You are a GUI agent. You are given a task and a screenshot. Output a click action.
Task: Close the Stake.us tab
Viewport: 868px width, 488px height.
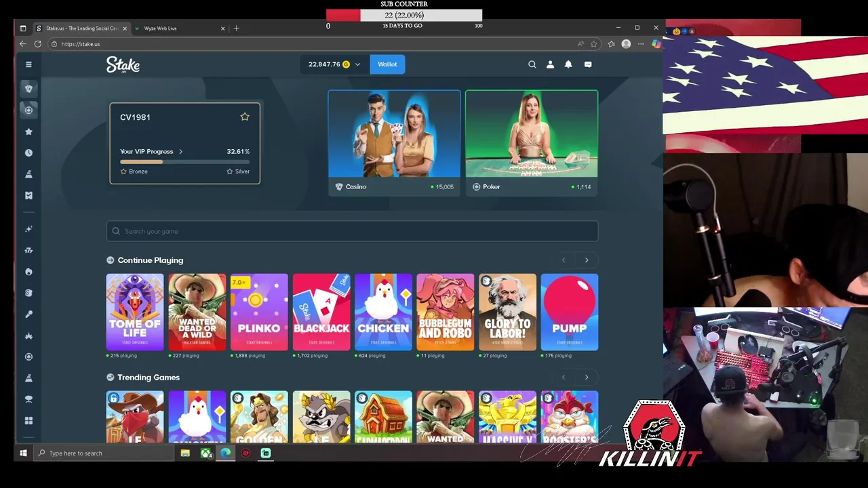coord(125,28)
